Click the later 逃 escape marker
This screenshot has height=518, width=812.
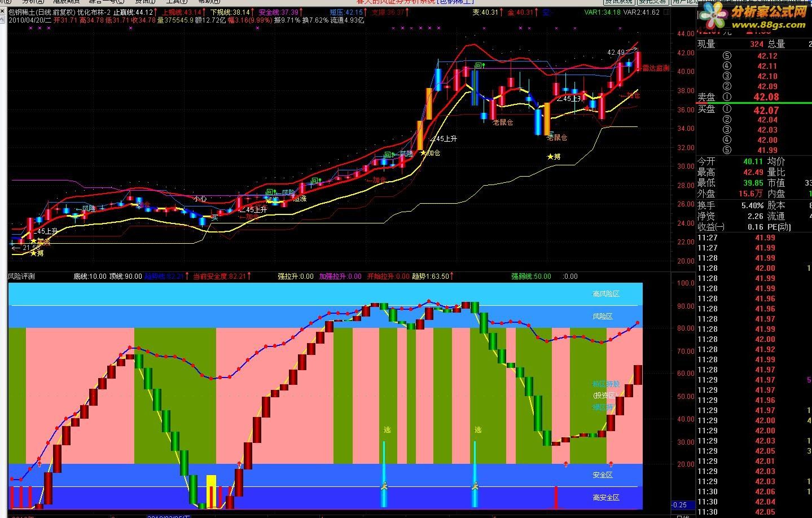coord(478,430)
